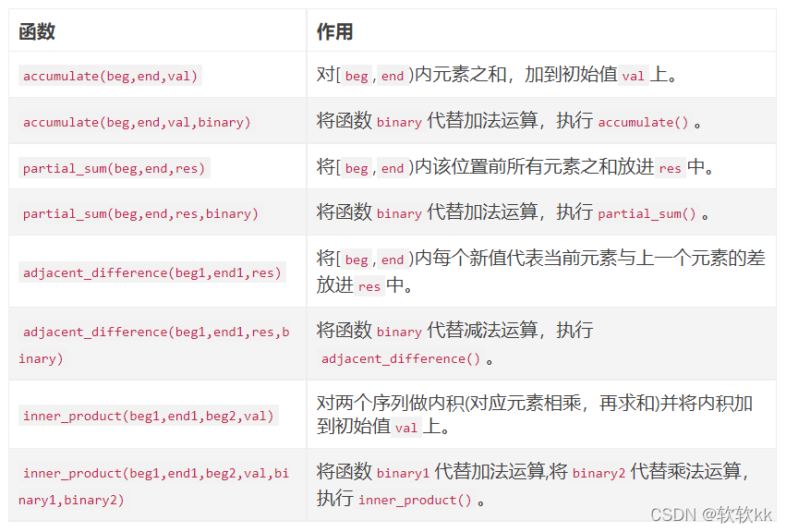This screenshot has height=532, width=786.
Task: Click the res code in the partial_sum description
Action: (671, 168)
